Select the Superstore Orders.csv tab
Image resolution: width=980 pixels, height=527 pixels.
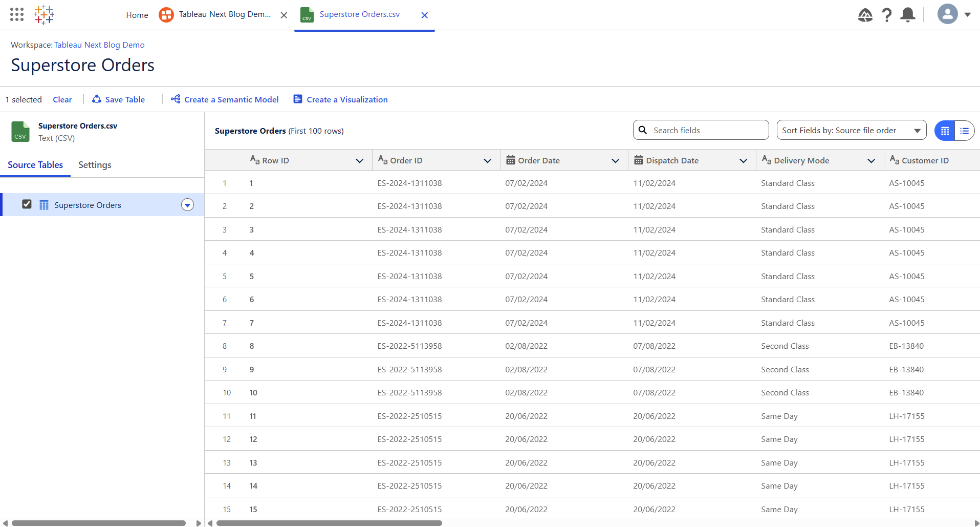[x=360, y=14]
